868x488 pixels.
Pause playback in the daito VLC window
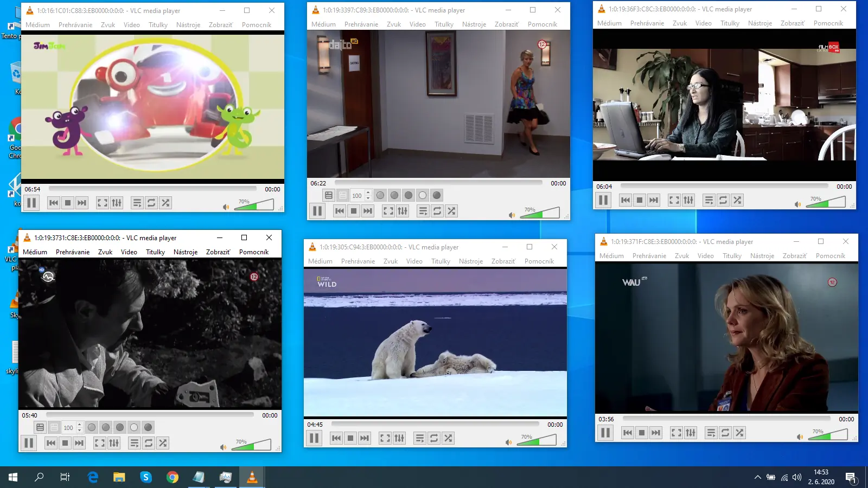pyautogui.click(x=317, y=211)
